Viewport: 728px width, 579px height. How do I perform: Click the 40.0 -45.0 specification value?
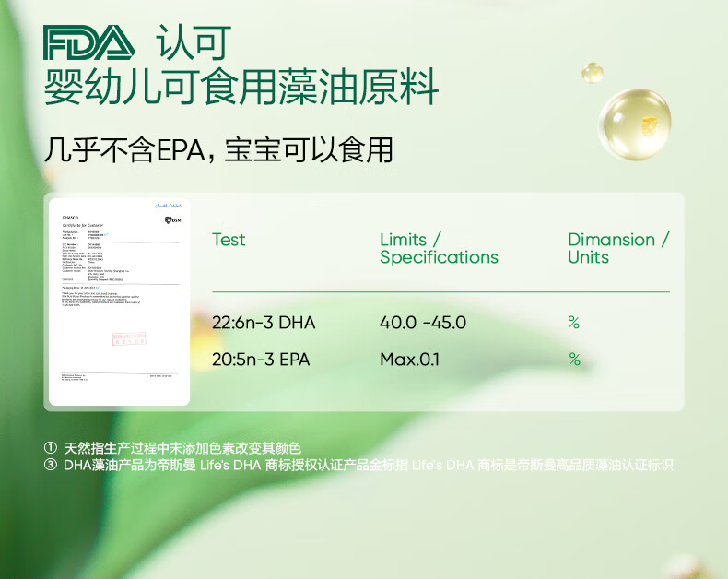[422, 323]
